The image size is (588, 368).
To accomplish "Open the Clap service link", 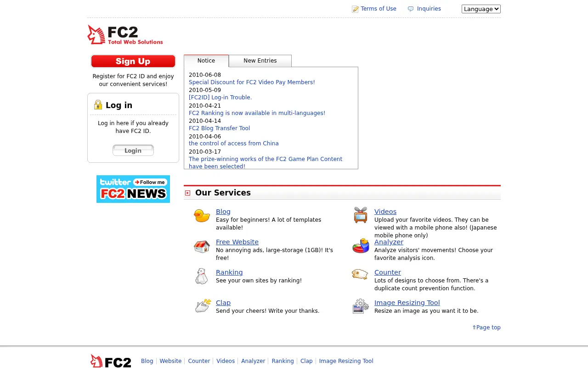I will tap(223, 303).
